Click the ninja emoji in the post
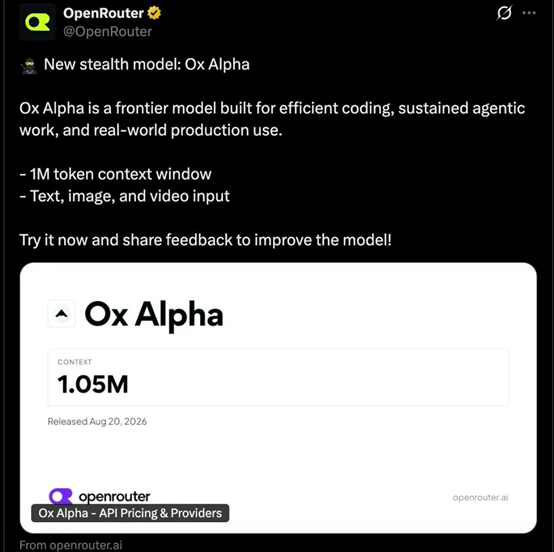The image size is (554, 552). (29, 66)
